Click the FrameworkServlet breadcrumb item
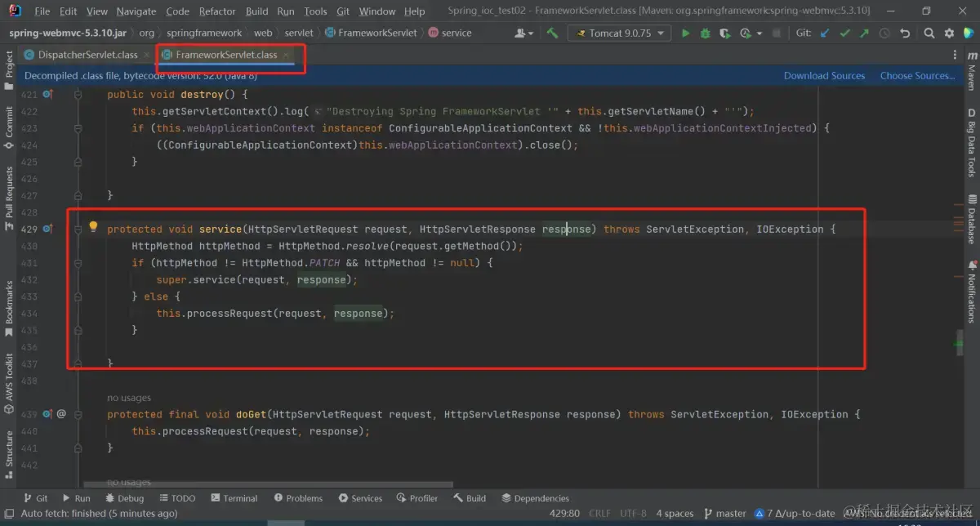Image resolution: width=980 pixels, height=526 pixels. coord(370,33)
